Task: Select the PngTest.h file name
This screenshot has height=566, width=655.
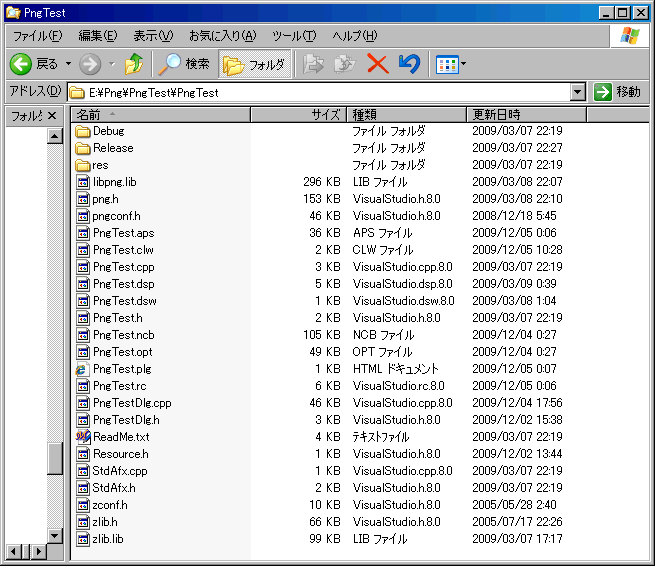Action: [x=118, y=318]
